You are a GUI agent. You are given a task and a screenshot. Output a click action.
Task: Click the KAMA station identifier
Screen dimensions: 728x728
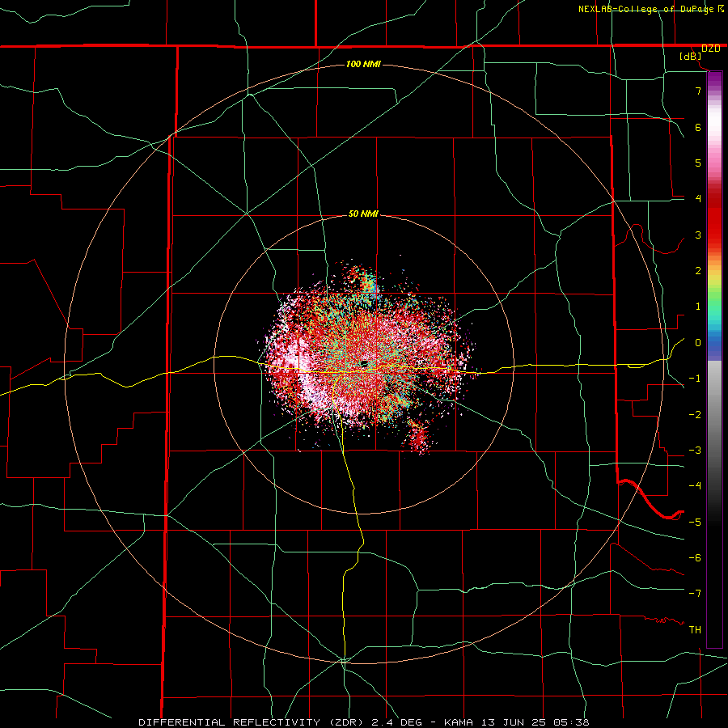point(459,722)
